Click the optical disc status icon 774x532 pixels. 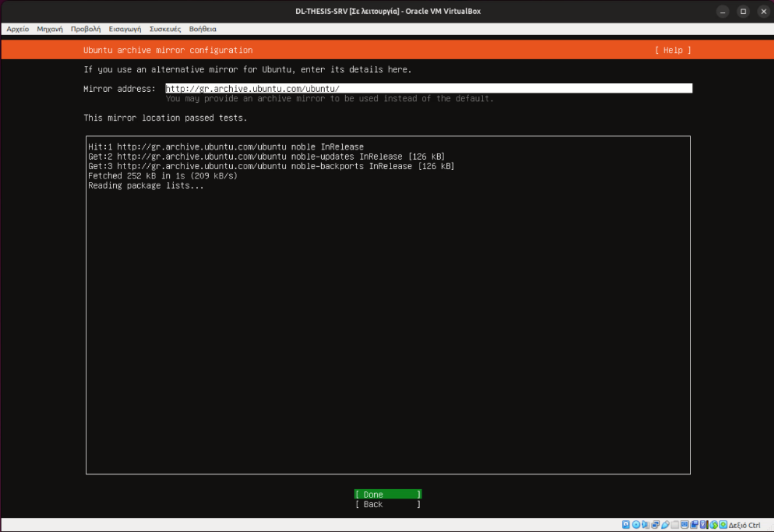(x=636, y=525)
